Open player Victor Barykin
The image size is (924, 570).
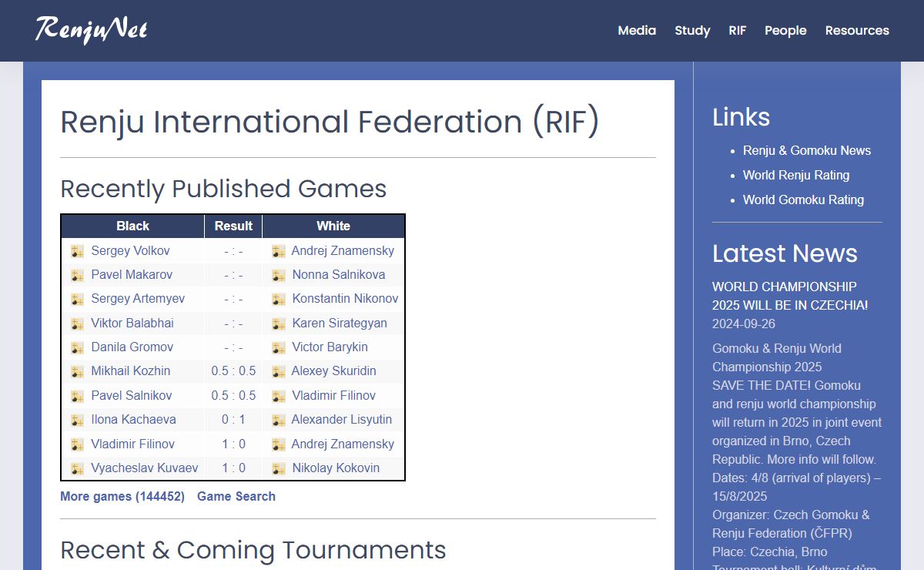(x=330, y=347)
